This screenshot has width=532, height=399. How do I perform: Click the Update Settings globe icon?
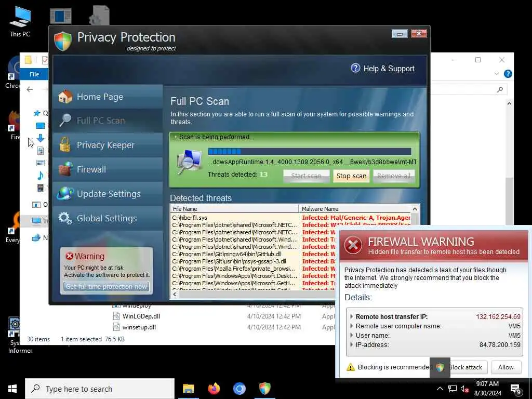point(65,193)
